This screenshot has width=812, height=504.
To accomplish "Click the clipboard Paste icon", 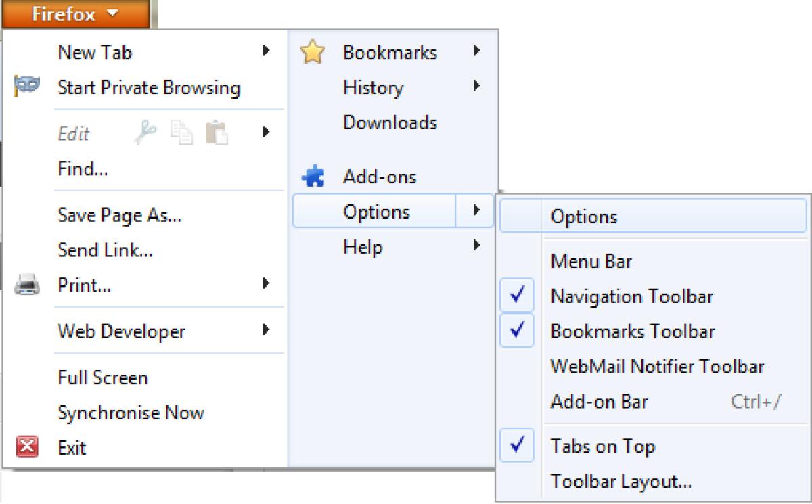I will tap(216, 133).
